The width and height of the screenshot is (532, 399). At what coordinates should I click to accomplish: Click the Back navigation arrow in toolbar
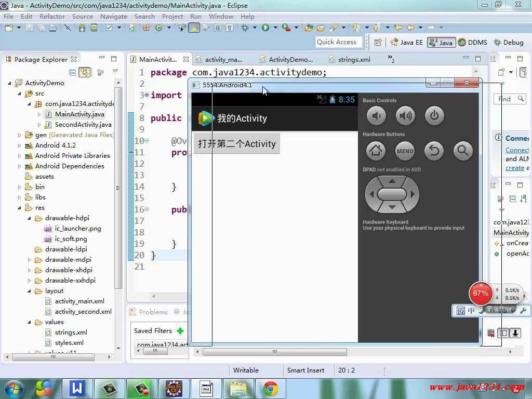410,28
